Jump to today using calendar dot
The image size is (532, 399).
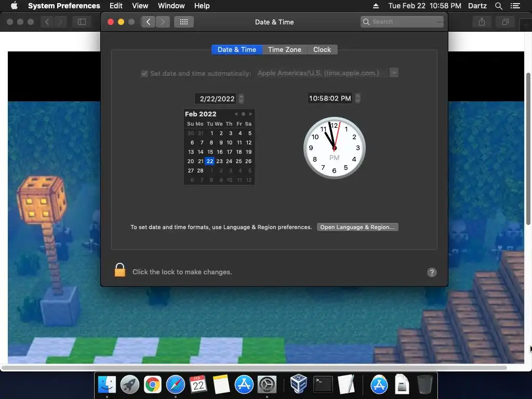point(243,114)
